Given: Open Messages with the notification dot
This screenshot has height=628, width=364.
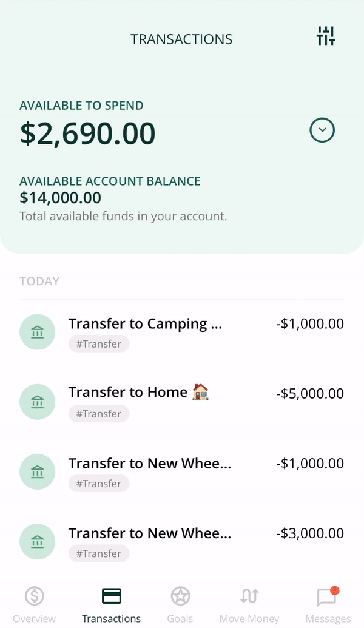Looking at the screenshot, I should click(x=328, y=605).
